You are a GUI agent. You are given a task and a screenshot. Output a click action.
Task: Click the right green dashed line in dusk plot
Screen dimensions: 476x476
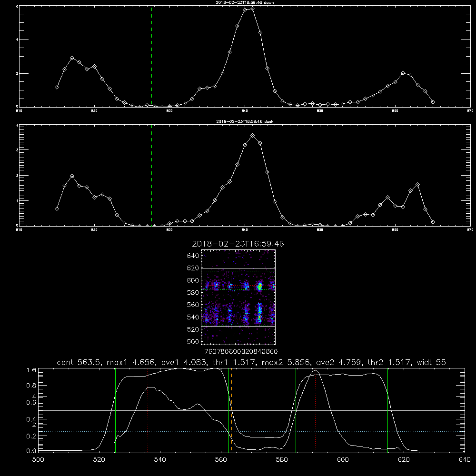point(263,175)
